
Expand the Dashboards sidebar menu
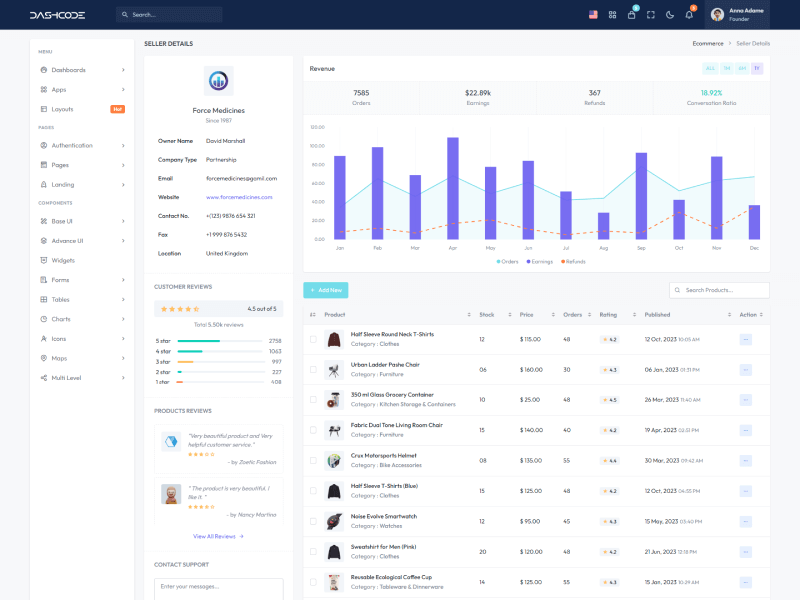tap(82, 70)
